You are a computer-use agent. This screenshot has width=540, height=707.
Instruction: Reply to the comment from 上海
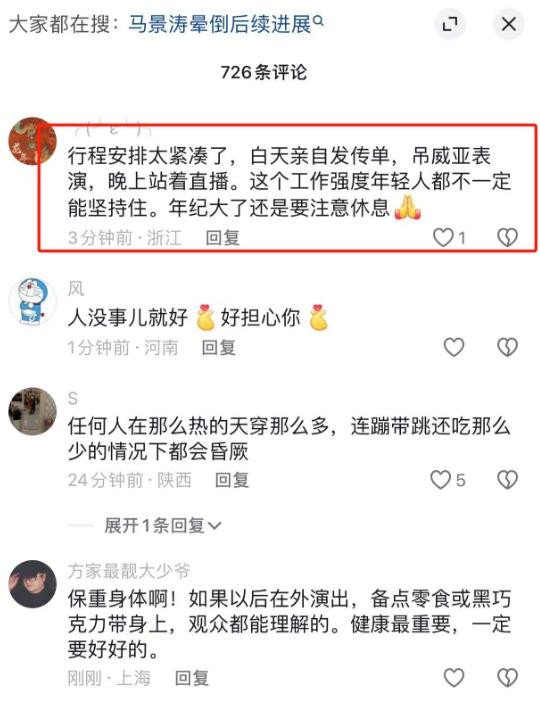192,678
